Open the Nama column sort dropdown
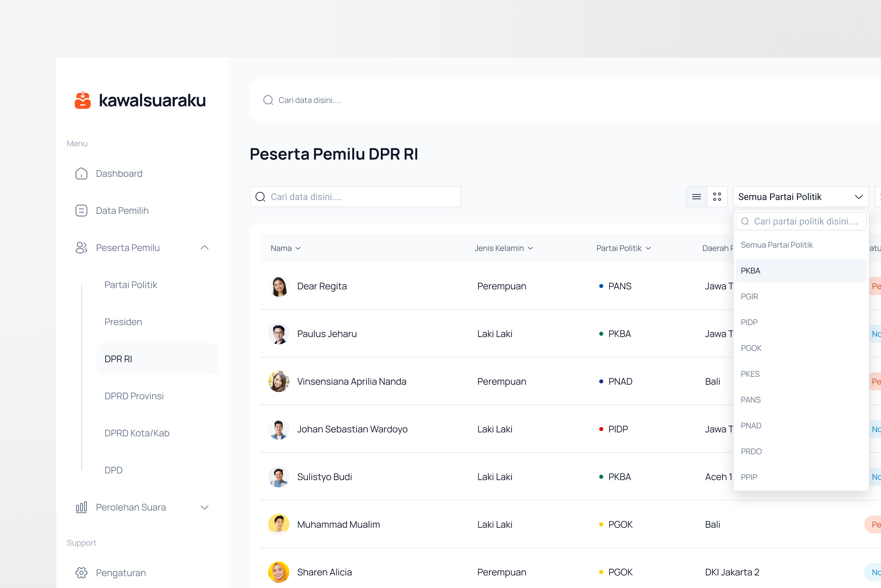The width and height of the screenshot is (881, 588). 298,248
